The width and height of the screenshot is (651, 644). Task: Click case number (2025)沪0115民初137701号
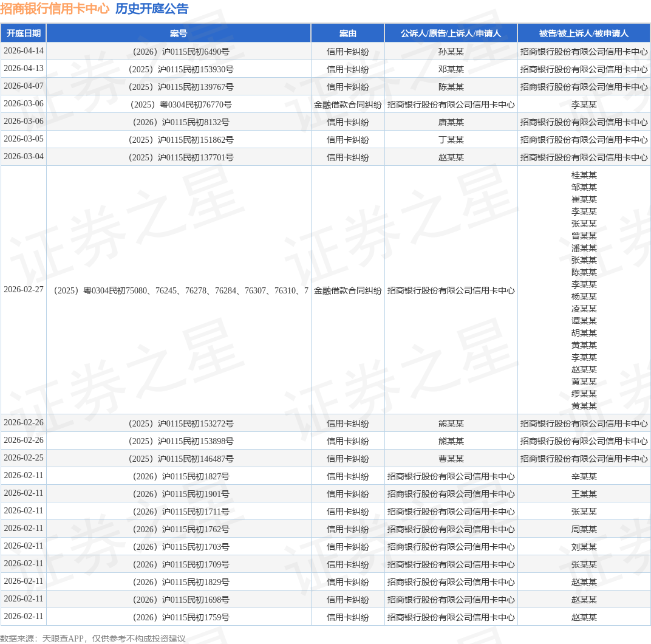(181, 157)
